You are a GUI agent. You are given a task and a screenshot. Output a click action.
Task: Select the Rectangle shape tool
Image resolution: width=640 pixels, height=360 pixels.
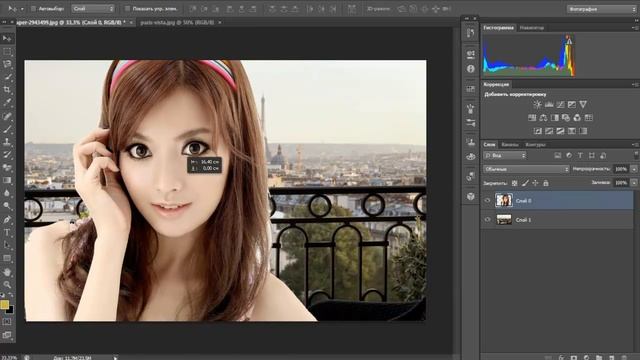point(7,258)
